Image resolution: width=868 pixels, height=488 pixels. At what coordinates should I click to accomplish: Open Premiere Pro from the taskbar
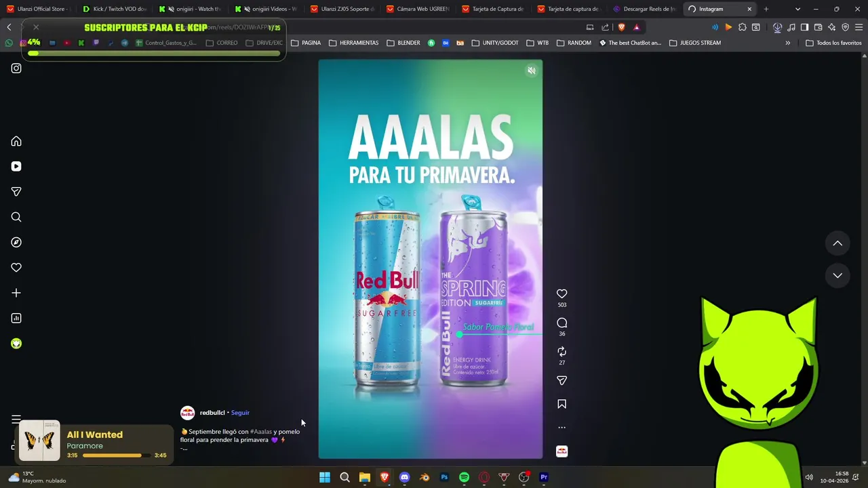[x=544, y=477]
